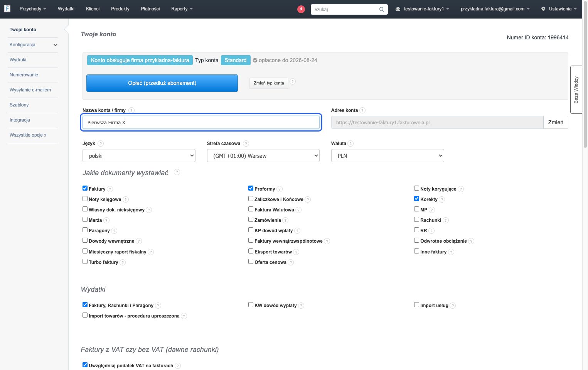Click the Zmień button for account address
Image resolution: width=588 pixels, height=370 pixels.
tap(556, 122)
